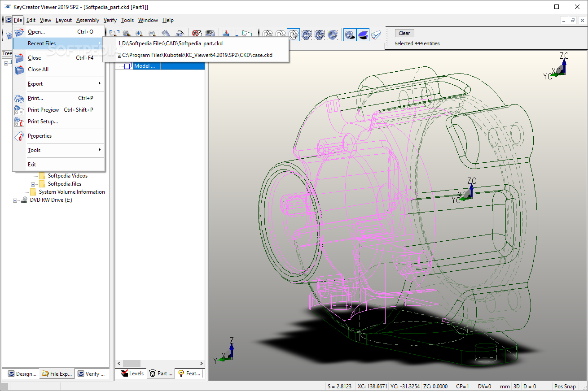The height and width of the screenshot is (391, 588).
Task: Open recent file case.ckd
Action: [196, 55]
